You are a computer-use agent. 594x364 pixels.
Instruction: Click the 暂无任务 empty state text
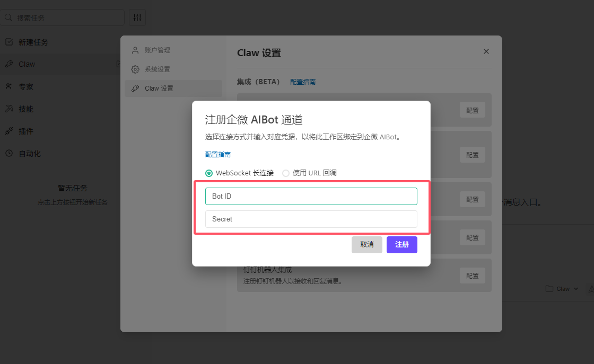pos(72,188)
